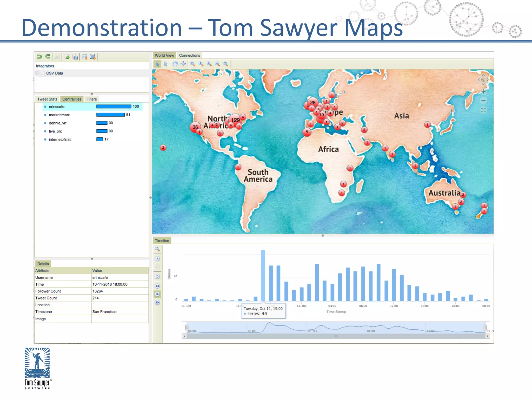Click the Europe cluster marker labeled 28

pyautogui.click(x=313, y=103)
